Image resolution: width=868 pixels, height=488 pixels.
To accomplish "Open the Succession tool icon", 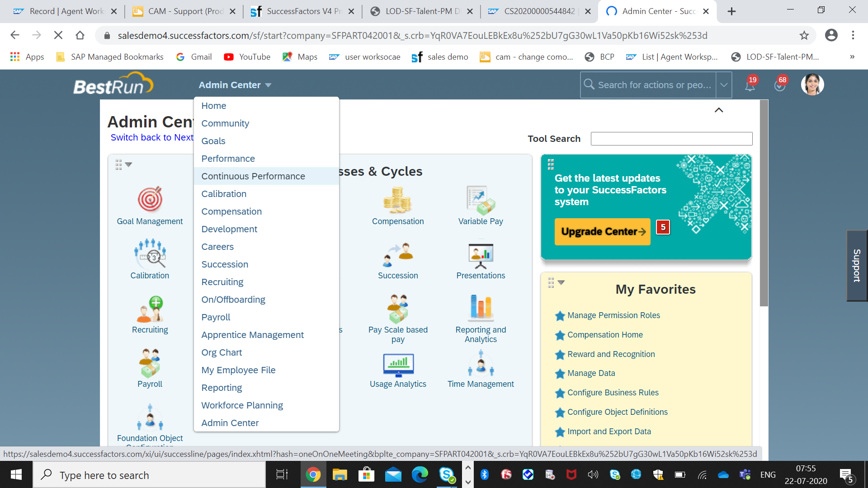I will point(398,254).
